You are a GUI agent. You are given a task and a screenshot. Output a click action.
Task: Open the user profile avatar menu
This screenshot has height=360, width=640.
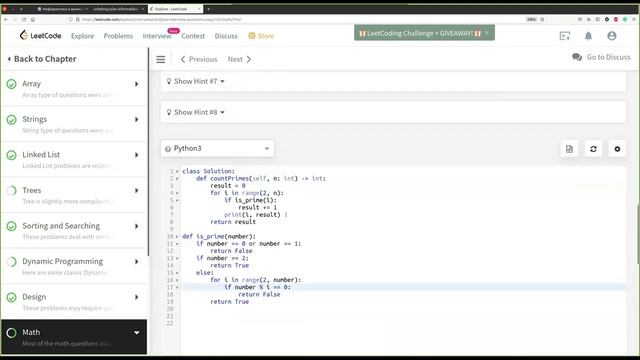pyautogui.click(x=611, y=36)
